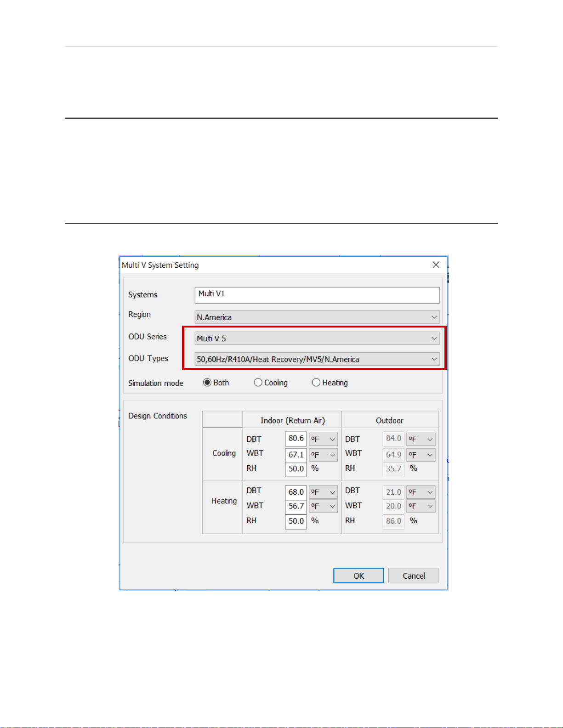Image resolution: width=563 pixels, height=728 pixels.
Task: Open outdoor cooling DBT unit dropdown
Action: [421, 439]
